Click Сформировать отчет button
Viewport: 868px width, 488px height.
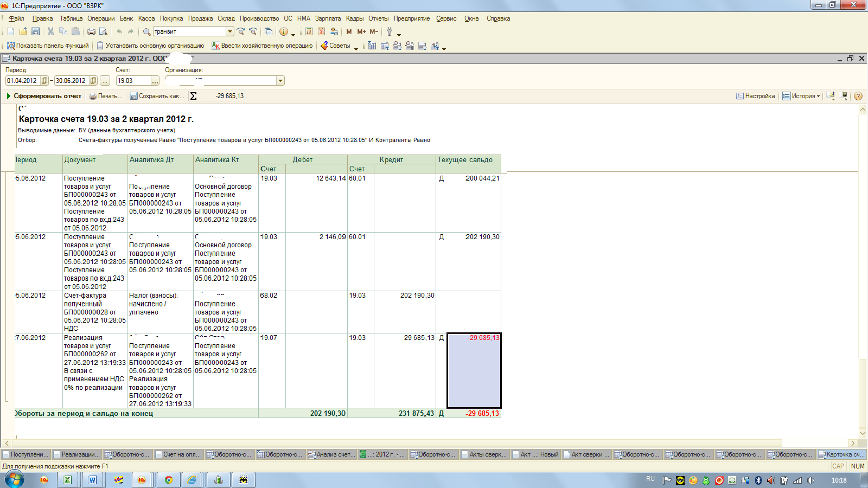pos(43,96)
